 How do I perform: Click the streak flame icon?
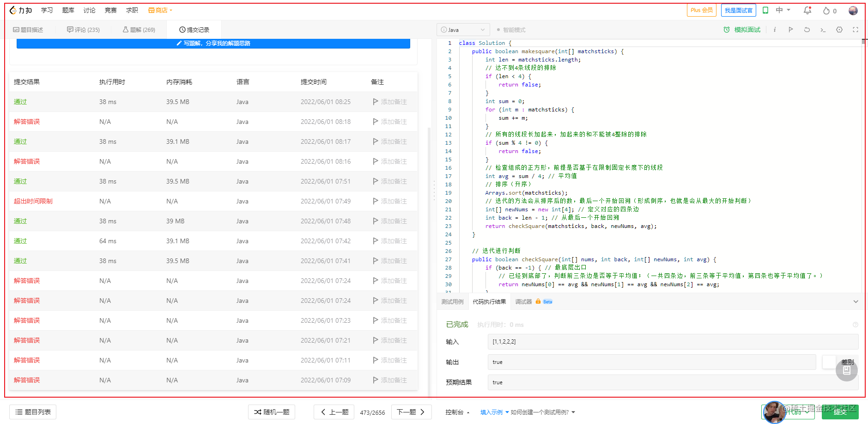[826, 11]
